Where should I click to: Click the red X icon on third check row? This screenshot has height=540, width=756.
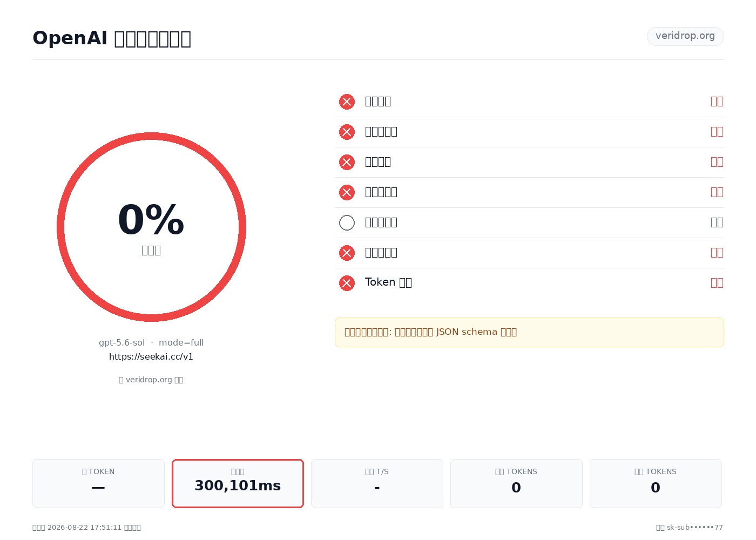[347, 162]
